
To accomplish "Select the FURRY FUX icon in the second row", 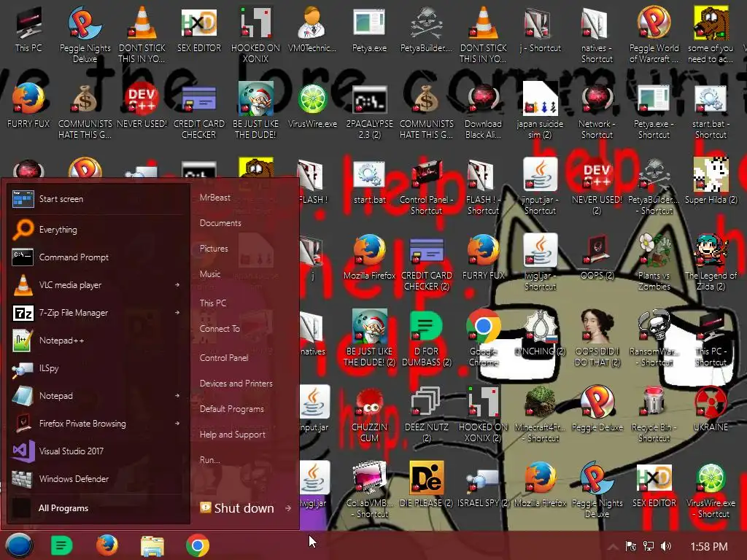I will (x=28, y=106).
